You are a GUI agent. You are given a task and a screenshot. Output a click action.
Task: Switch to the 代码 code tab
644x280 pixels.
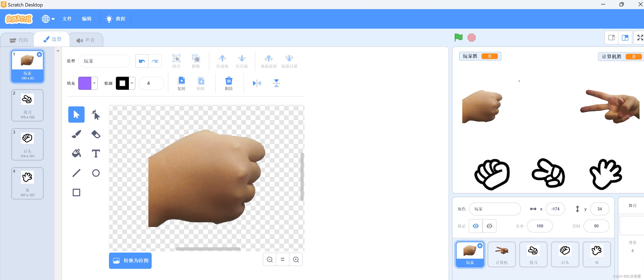(19, 40)
